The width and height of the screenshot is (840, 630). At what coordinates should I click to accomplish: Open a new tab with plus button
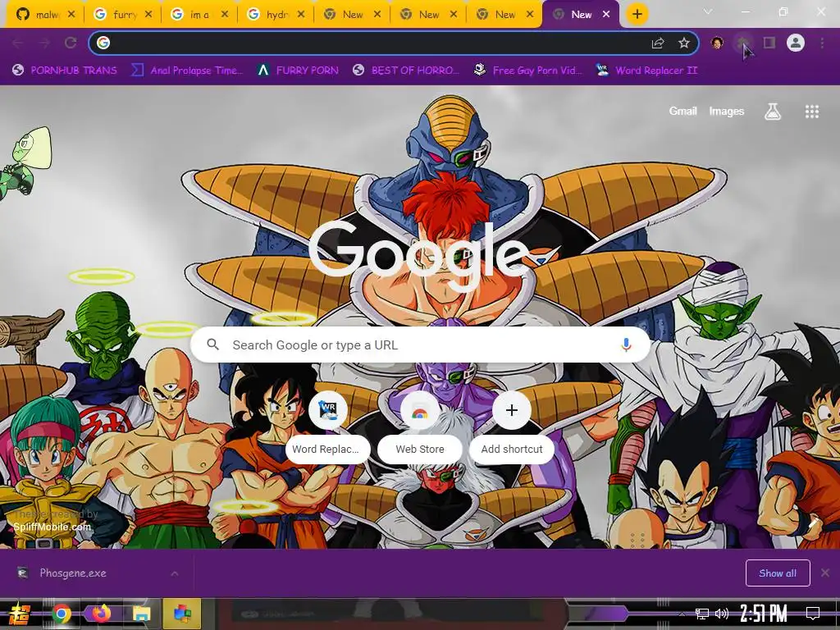click(x=637, y=14)
